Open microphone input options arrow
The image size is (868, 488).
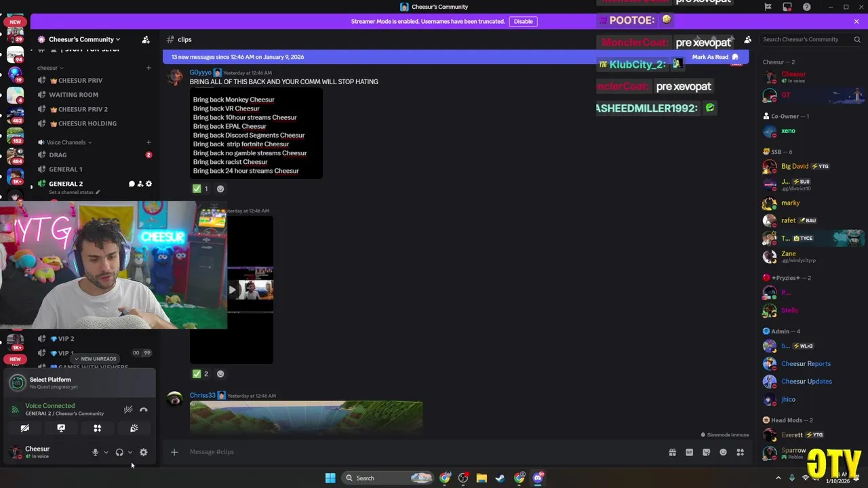(x=106, y=452)
